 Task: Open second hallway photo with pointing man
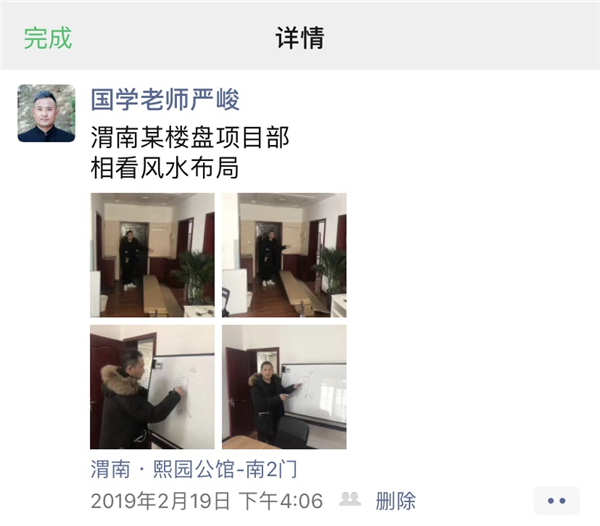(x=284, y=255)
